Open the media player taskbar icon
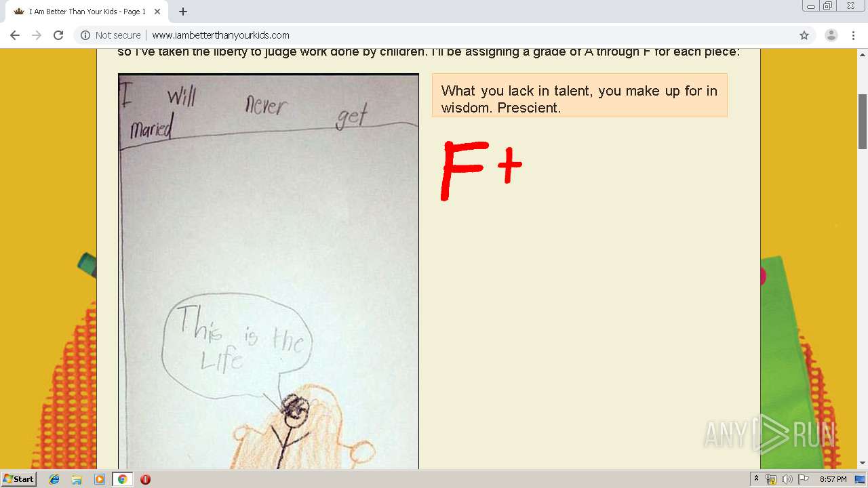This screenshot has height=488, width=868. pos(100,479)
